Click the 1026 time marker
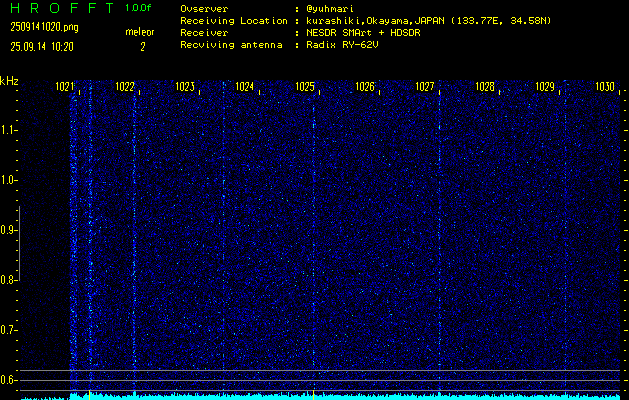Image resolution: width=629 pixels, height=400 pixels. pyautogui.click(x=365, y=87)
